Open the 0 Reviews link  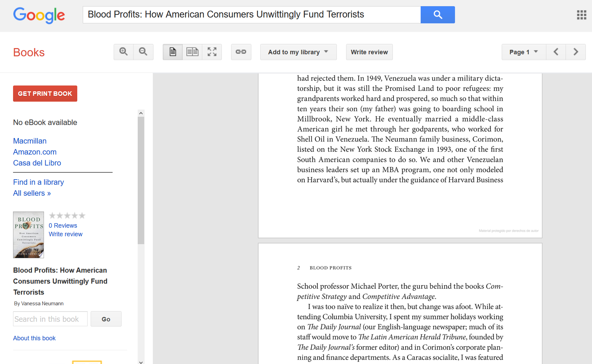point(63,226)
